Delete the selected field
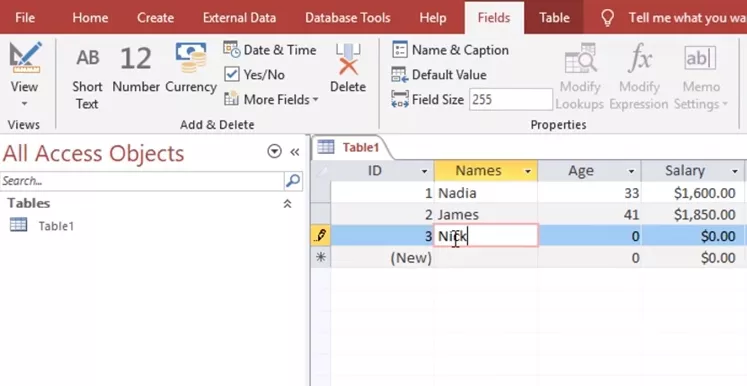The height and width of the screenshot is (386, 747). [x=348, y=68]
